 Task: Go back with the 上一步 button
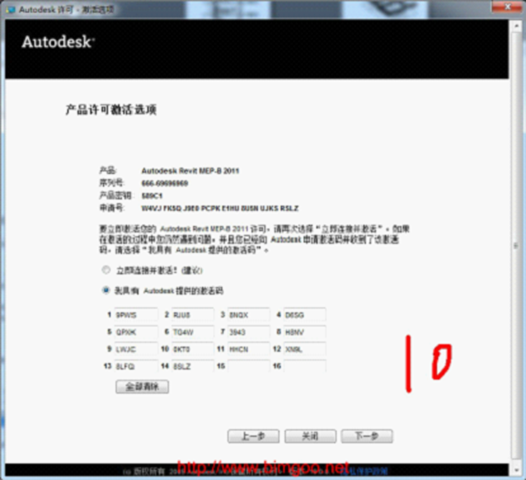(x=253, y=436)
